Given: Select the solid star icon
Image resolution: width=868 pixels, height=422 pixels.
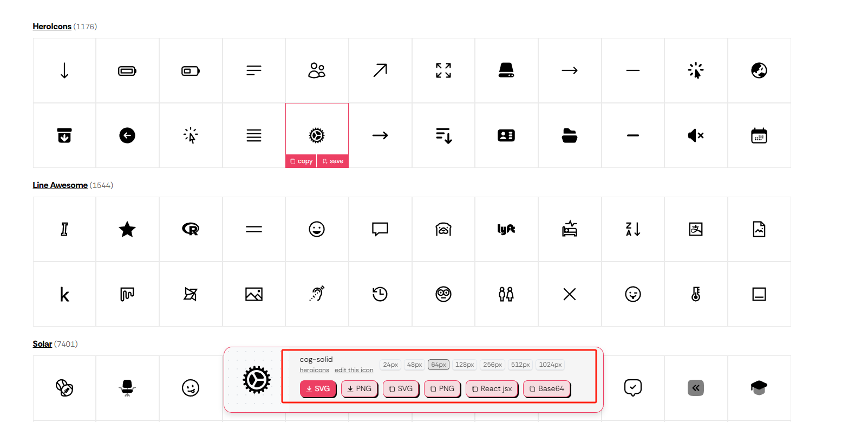Looking at the screenshot, I should [127, 229].
